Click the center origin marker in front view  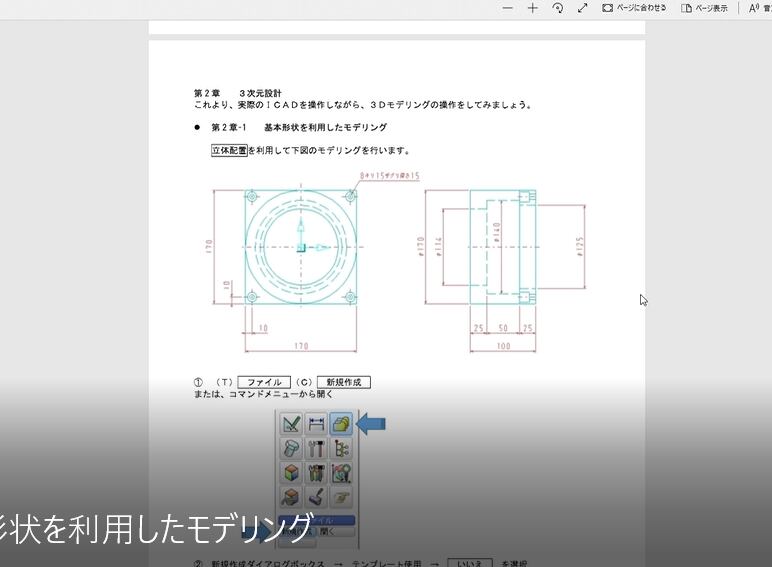(301, 248)
